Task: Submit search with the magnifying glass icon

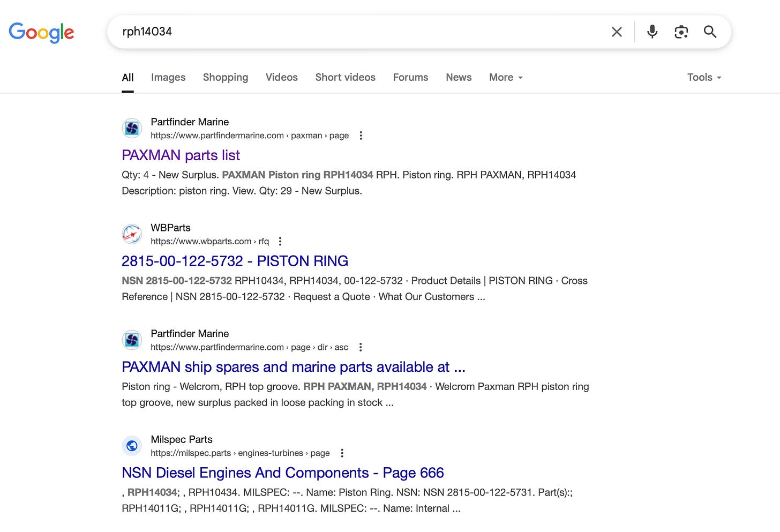Action: [710, 32]
